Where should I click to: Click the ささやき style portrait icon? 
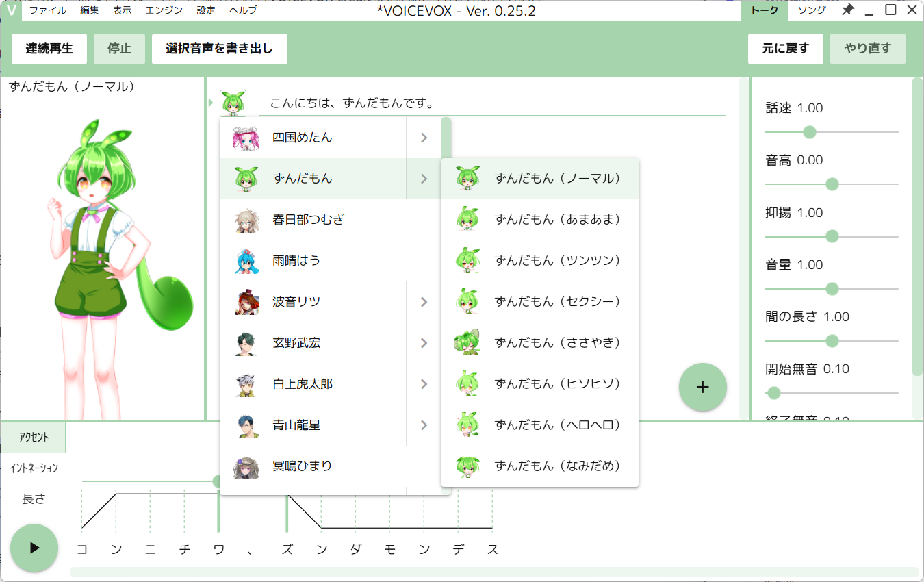(x=467, y=343)
